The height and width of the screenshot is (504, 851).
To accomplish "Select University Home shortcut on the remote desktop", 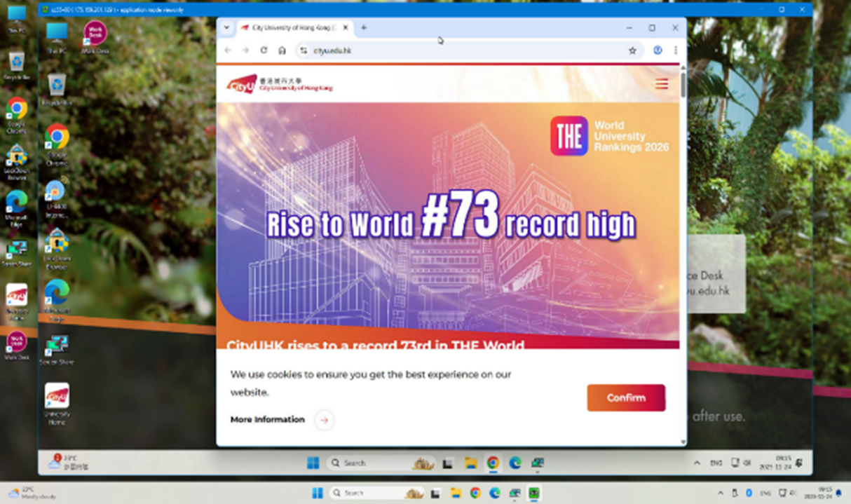I will (x=57, y=404).
